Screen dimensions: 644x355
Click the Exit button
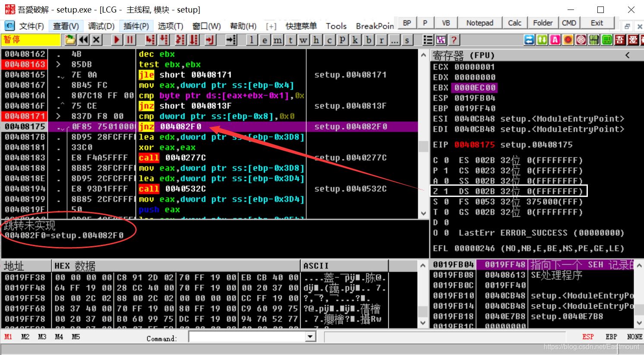(597, 23)
